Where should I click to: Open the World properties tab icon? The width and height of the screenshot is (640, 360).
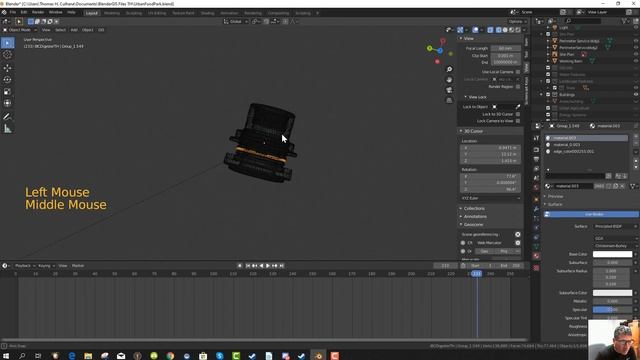pos(536,188)
